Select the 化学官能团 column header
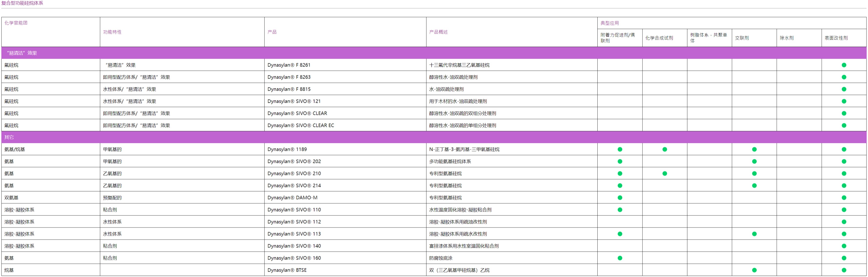Image resolution: width=868 pixels, height=277 pixels. point(17,23)
